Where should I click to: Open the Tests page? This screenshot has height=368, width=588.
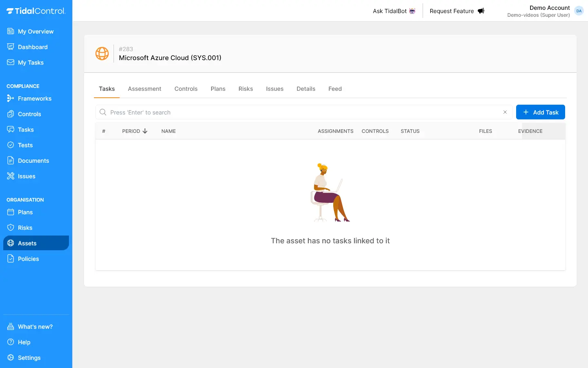[25, 145]
